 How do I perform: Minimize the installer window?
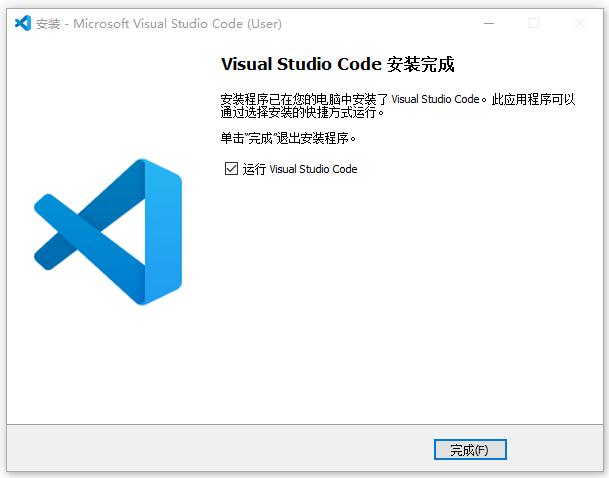coord(489,23)
